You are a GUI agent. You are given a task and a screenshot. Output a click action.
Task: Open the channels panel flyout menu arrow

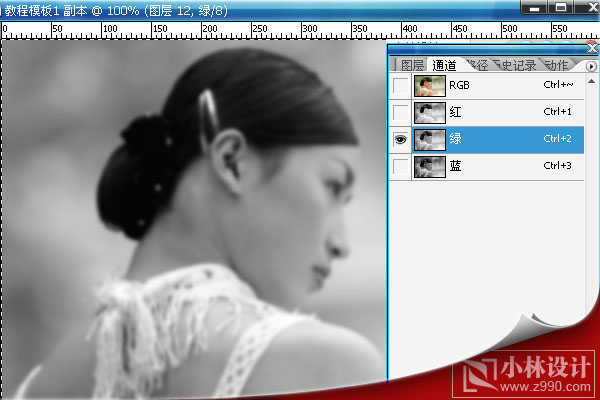(591, 66)
